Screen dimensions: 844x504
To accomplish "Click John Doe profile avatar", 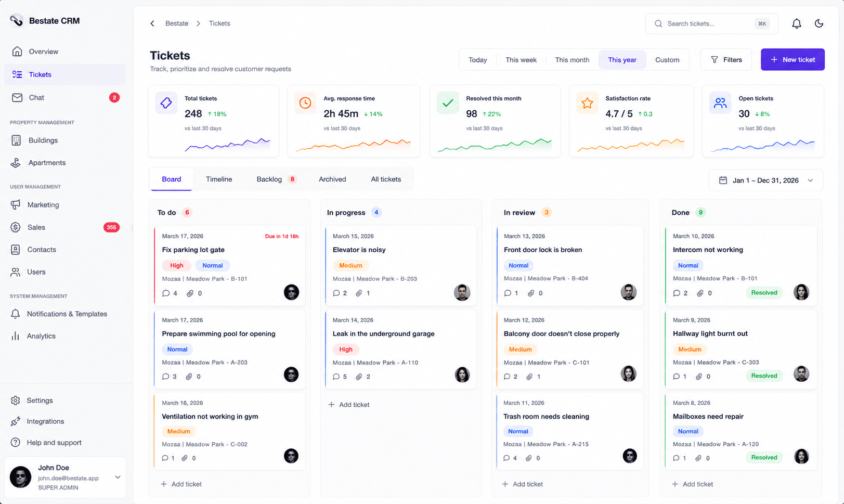I will [x=21, y=477].
